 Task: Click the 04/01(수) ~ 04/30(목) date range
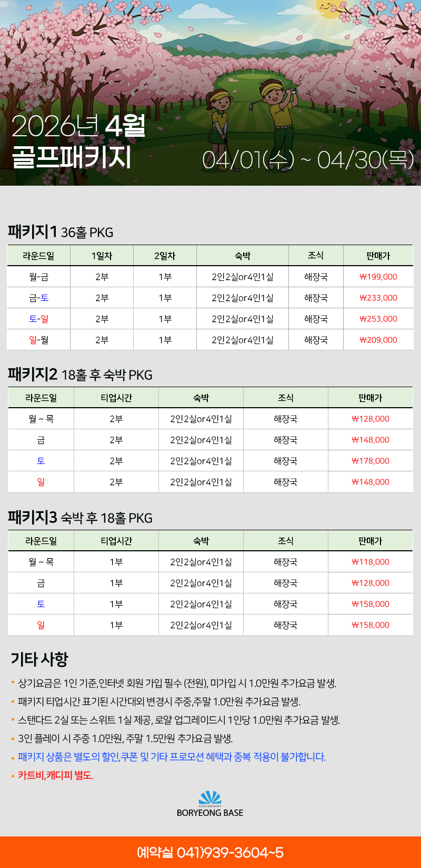click(308, 159)
